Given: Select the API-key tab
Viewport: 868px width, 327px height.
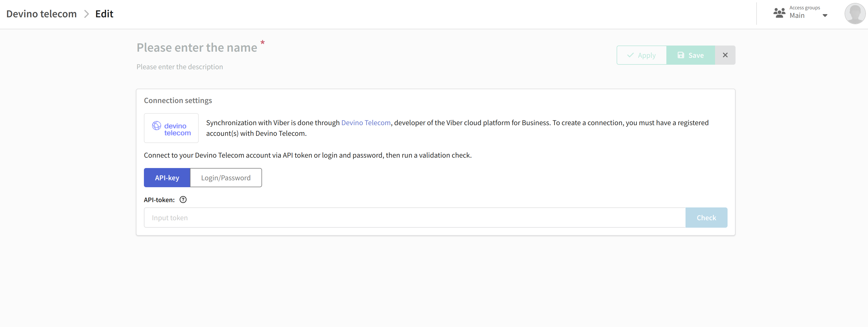Looking at the screenshot, I should point(167,178).
